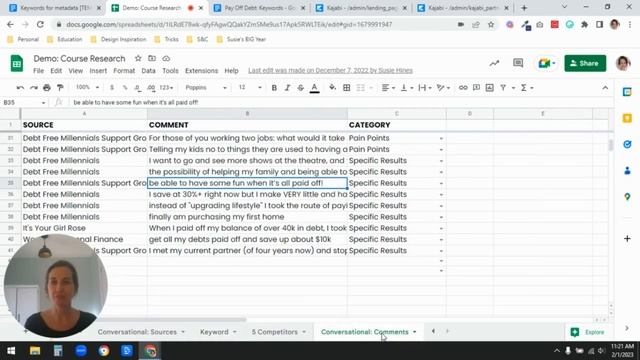Open the text color picker
The width and height of the screenshot is (640, 360).
314,88
